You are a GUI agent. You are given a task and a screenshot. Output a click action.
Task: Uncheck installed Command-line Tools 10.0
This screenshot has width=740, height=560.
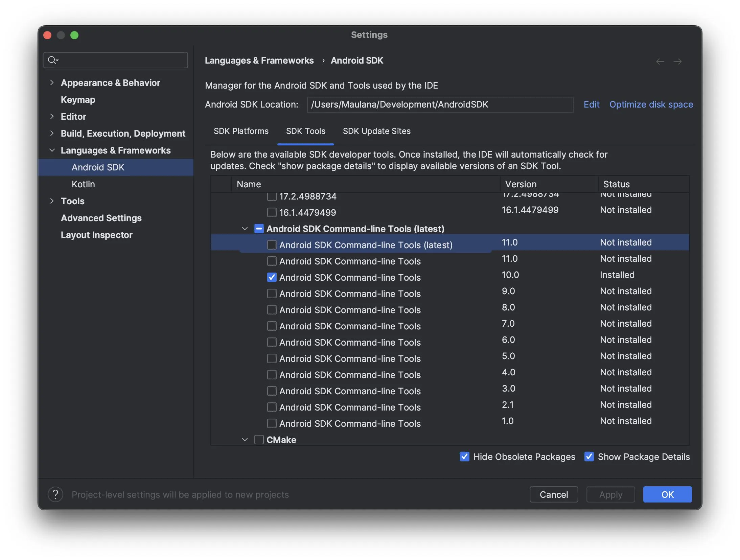point(272,277)
